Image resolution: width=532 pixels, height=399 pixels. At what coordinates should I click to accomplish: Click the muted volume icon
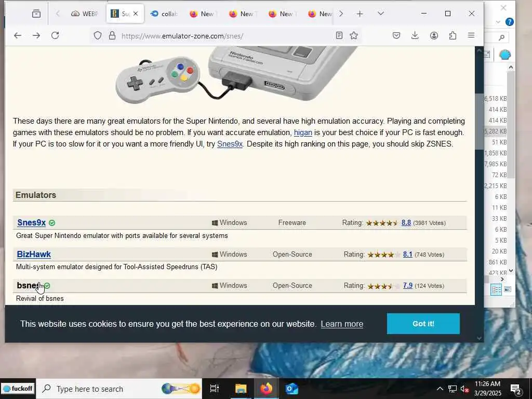[464, 389]
